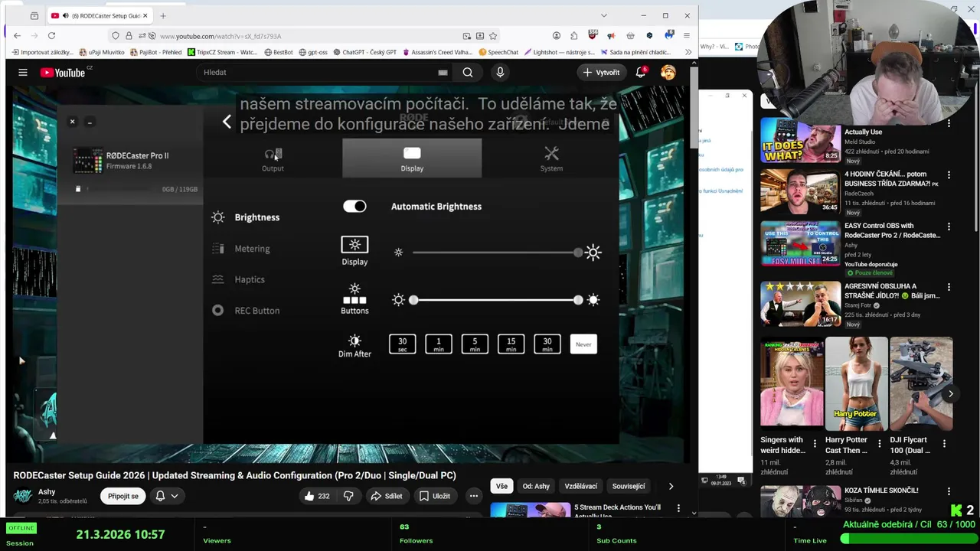The width and height of the screenshot is (980, 551).
Task: Set Dim After to 1 min
Action: click(439, 344)
